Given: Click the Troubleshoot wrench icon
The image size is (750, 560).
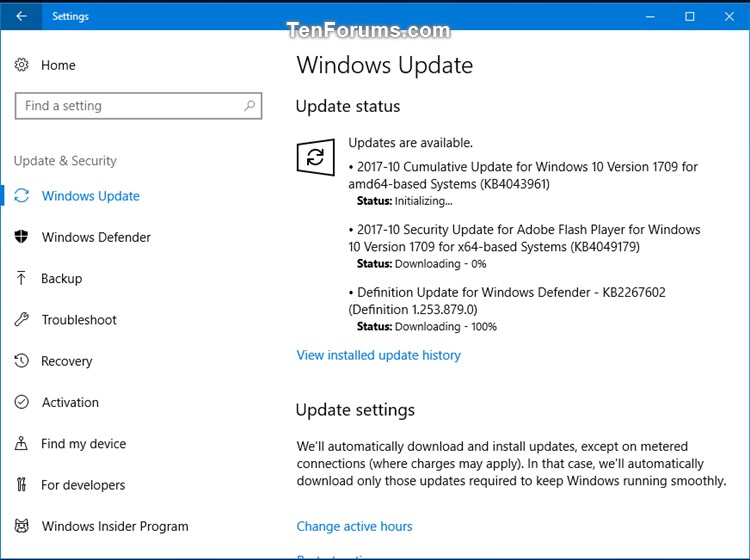Looking at the screenshot, I should tap(22, 319).
